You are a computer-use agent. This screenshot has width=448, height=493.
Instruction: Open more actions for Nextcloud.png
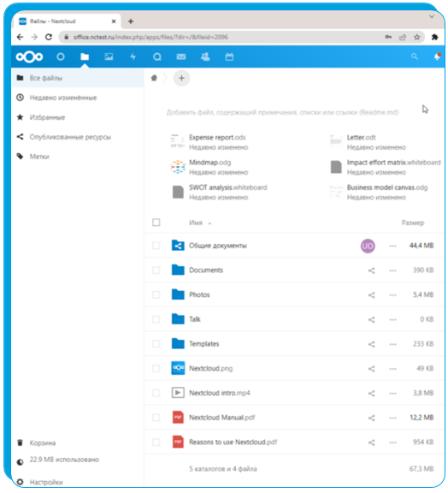tap(392, 369)
